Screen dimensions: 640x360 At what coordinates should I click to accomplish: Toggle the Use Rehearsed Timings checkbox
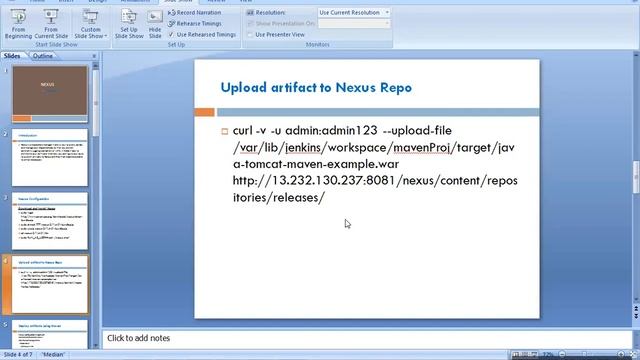point(171,35)
